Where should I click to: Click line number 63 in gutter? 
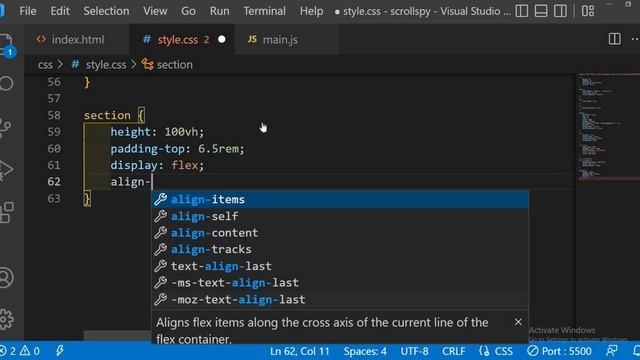54,198
